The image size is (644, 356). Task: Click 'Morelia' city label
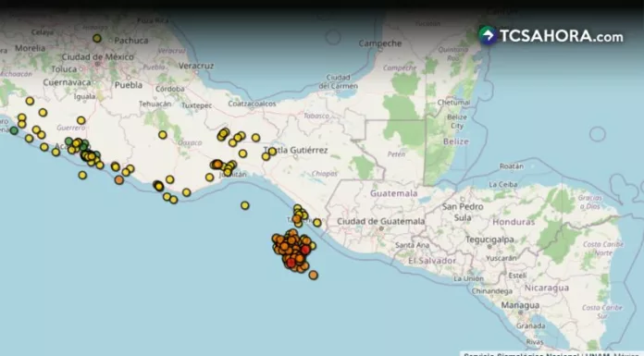click(30, 48)
